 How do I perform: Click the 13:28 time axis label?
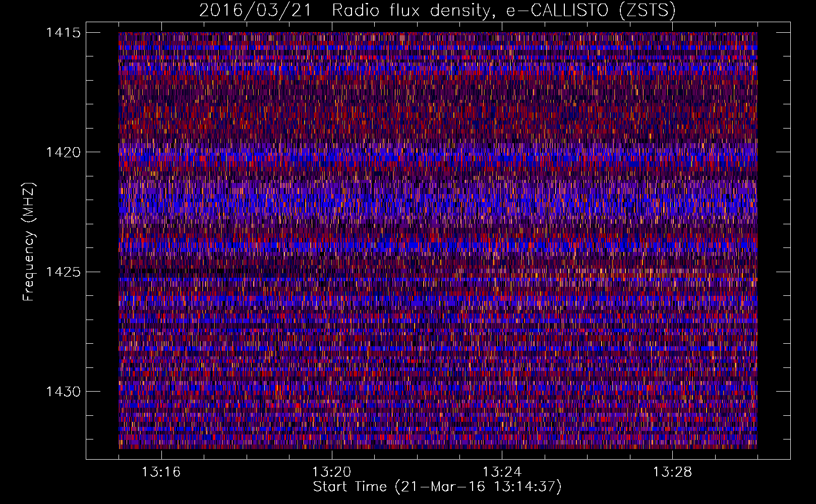coord(673,472)
